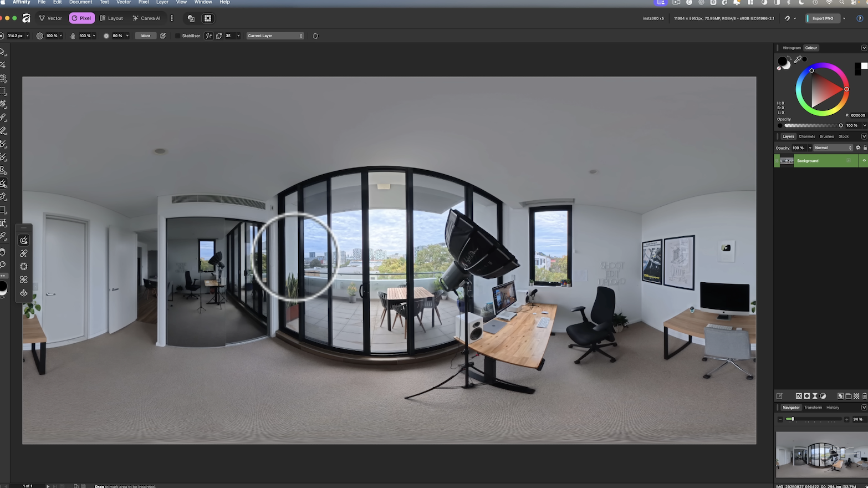Open the Transform tab
Image resolution: width=868 pixels, height=488 pixels.
click(813, 408)
